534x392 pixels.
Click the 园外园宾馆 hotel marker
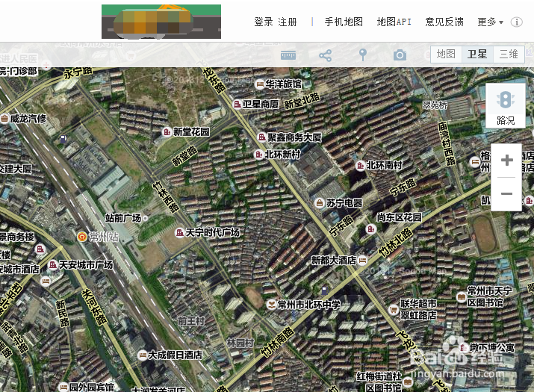(x=63, y=388)
